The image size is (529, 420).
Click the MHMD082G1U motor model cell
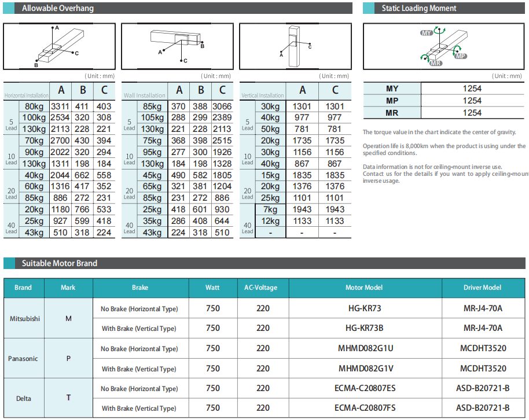coord(365,348)
